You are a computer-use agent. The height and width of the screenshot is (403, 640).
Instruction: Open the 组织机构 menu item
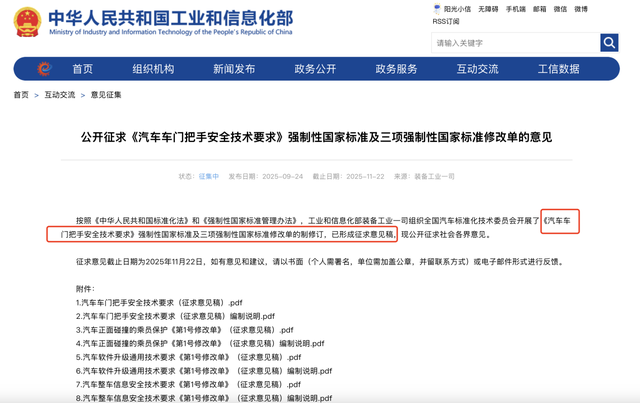[x=153, y=69]
